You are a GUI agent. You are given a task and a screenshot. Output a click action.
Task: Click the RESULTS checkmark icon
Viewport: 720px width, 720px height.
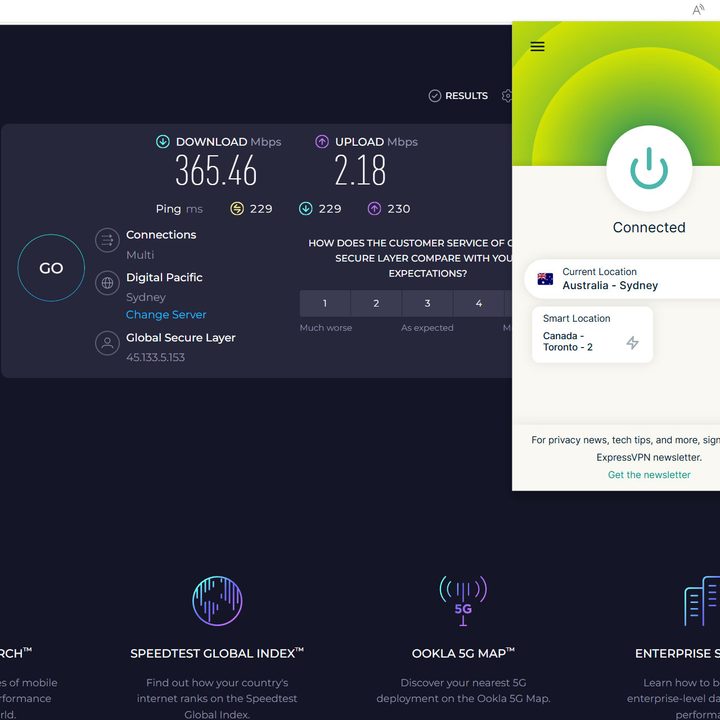coord(434,96)
